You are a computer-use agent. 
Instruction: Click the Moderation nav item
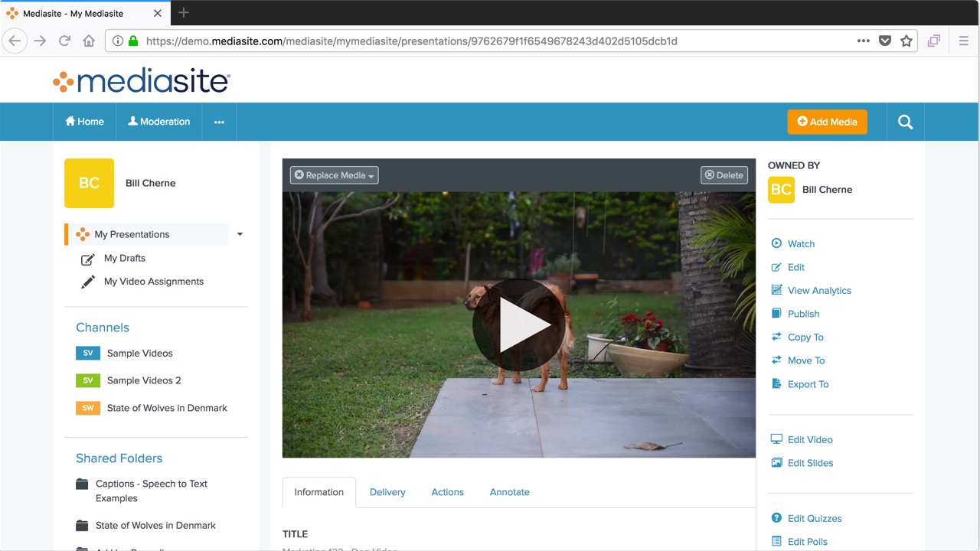[158, 122]
